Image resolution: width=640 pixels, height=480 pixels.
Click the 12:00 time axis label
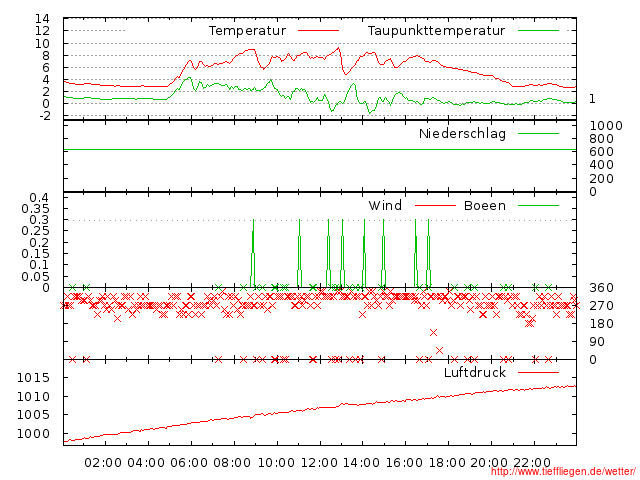tap(319, 463)
